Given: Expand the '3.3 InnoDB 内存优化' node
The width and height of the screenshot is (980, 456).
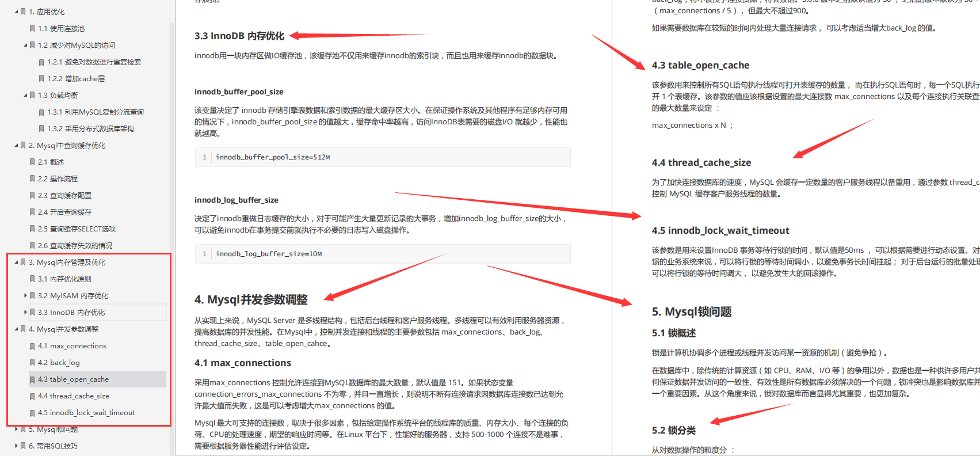Looking at the screenshot, I should [25, 312].
